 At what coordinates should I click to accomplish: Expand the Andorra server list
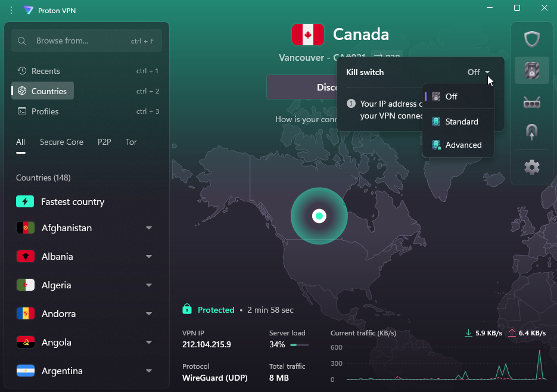point(149,313)
